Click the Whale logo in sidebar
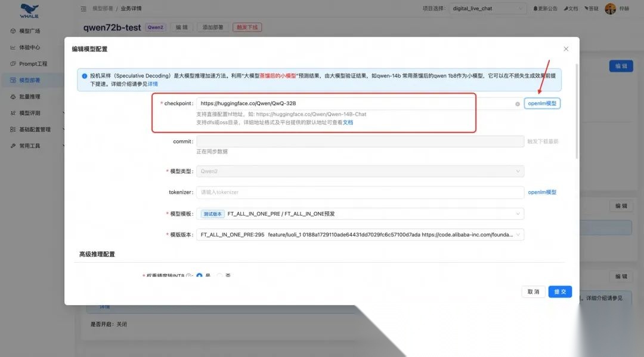Screen dimensions: 644x357 (29, 11)
